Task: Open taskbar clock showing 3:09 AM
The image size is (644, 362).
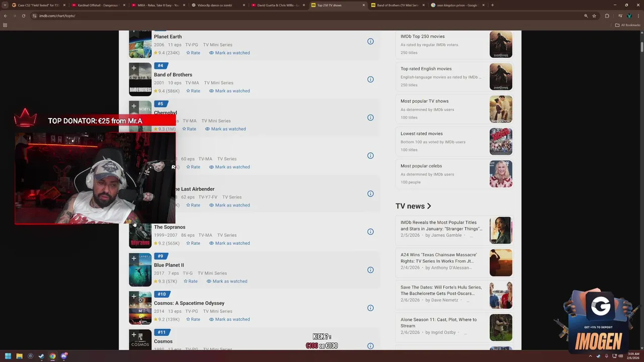Action: pos(633,356)
